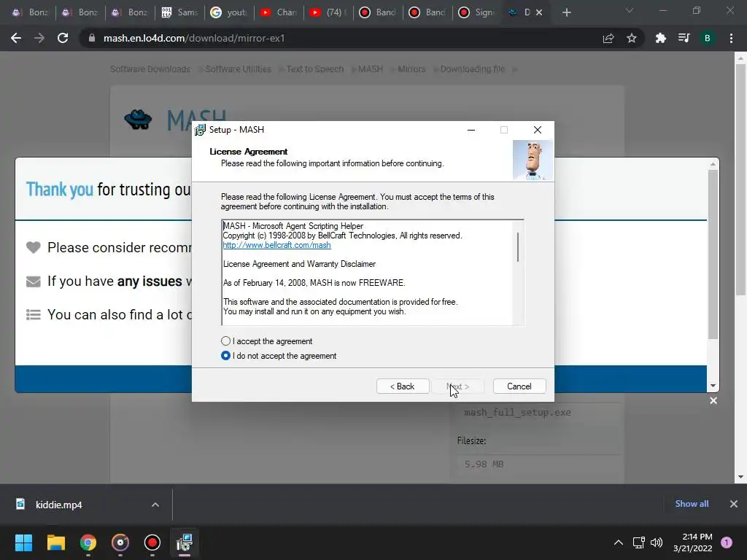Click the Mirrors breadcrumb link
The height and width of the screenshot is (560, 747).
(411, 69)
